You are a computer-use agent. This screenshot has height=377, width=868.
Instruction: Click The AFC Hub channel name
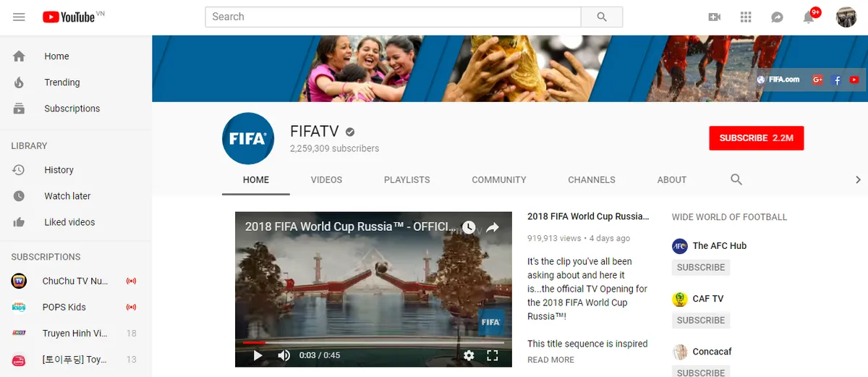(x=719, y=246)
